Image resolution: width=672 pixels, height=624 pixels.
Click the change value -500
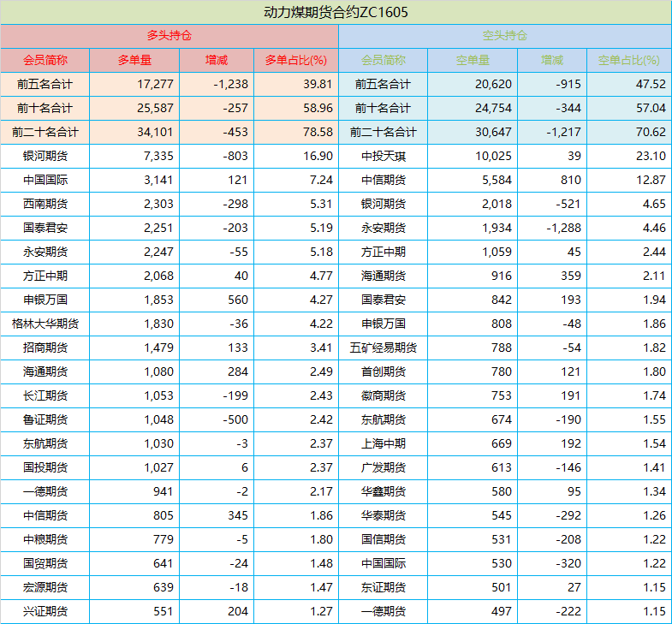pyautogui.click(x=235, y=420)
